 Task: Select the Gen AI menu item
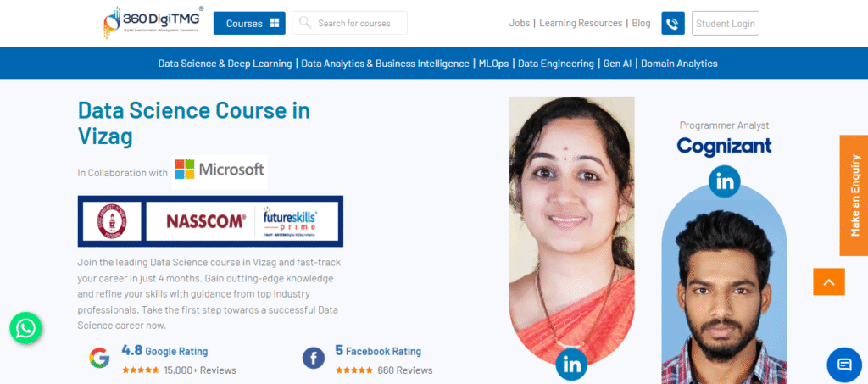(617, 64)
